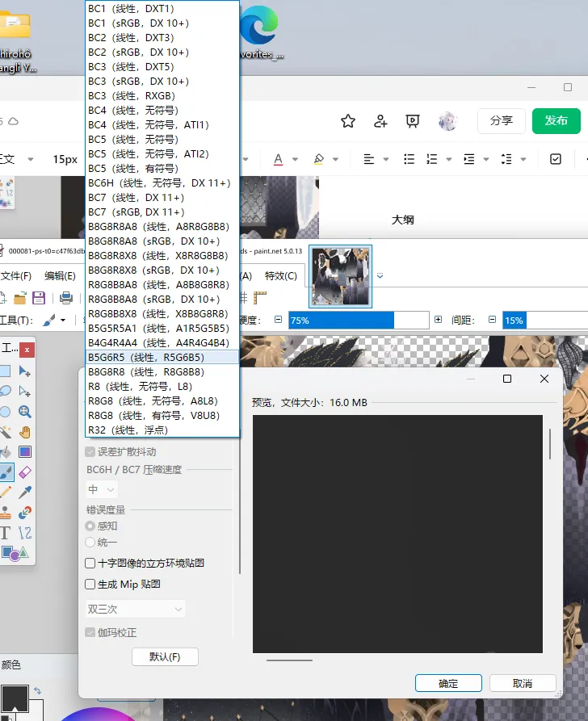
Task: Activate the Recolor tool
Action: [25, 512]
